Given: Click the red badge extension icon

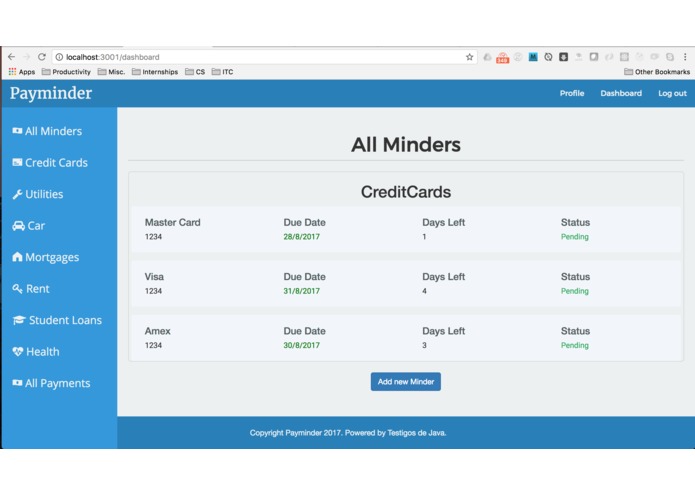Looking at the screenshot, I should pos(502,57).
